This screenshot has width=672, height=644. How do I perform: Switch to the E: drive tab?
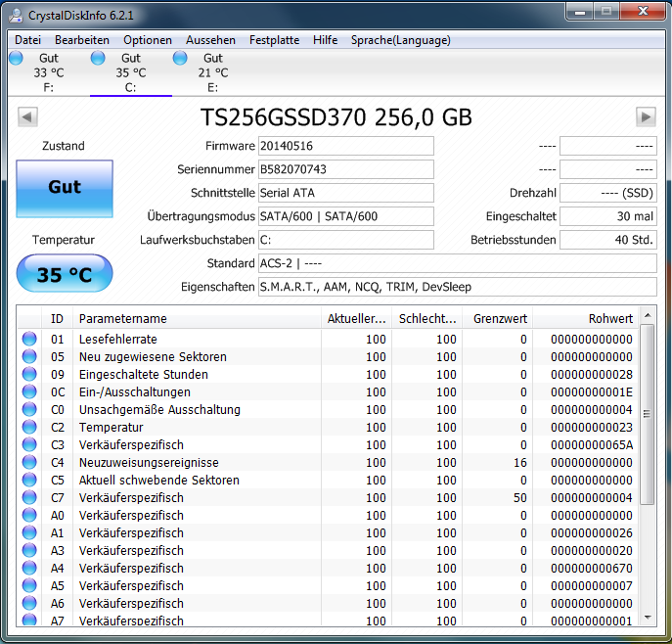tap(213, 72)
